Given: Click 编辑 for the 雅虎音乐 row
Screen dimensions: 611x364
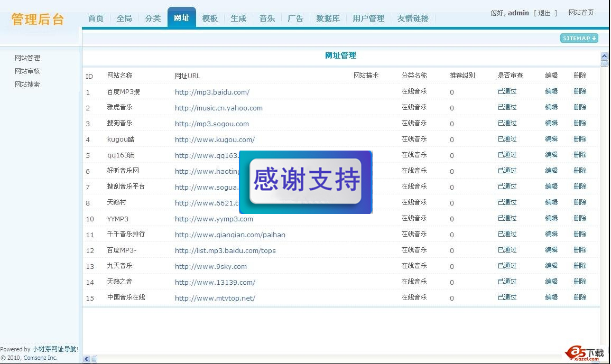Looking at the screenshot, I should click(x=551, y=107).
